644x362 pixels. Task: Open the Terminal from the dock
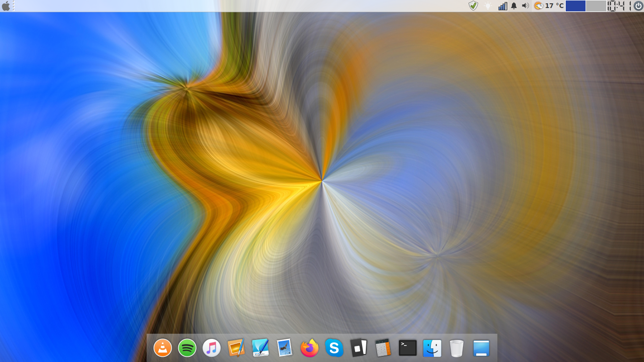coord(408,348)
